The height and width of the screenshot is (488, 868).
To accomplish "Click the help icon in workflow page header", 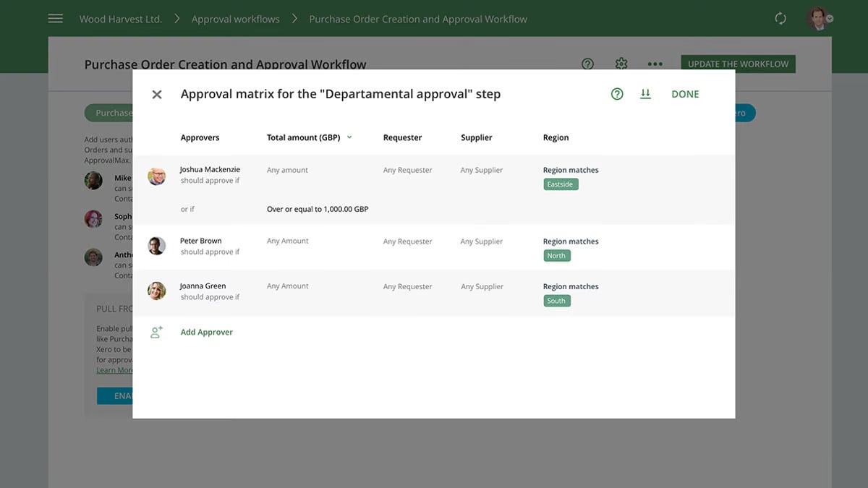I will [x=587, y=64].
